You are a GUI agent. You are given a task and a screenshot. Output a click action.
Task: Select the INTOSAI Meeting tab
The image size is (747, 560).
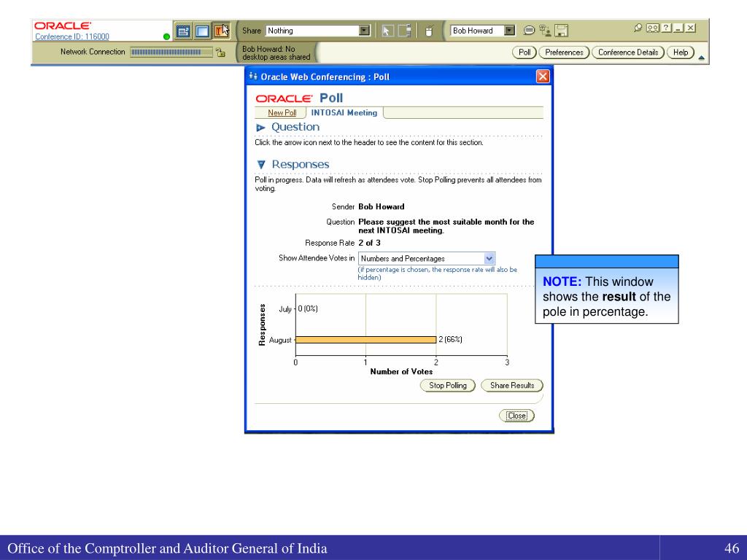(x=344, y=113)
